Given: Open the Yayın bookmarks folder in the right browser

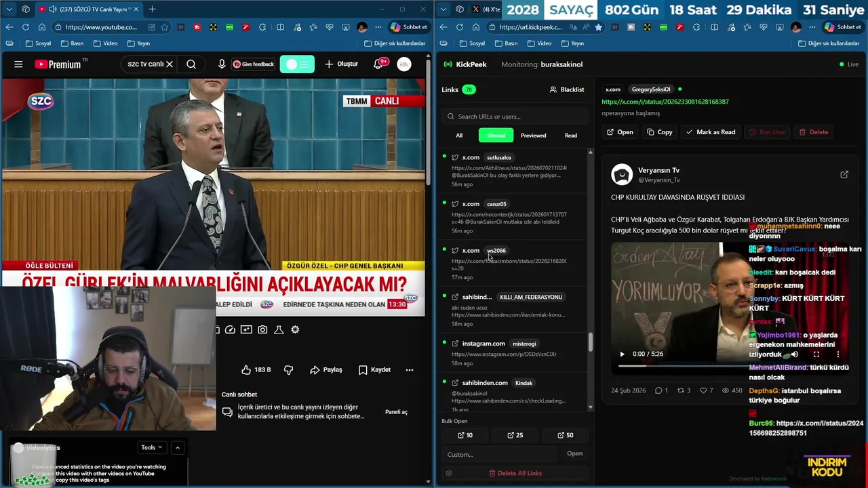Looking at the screenshot, I should click(x=572, y=43).
